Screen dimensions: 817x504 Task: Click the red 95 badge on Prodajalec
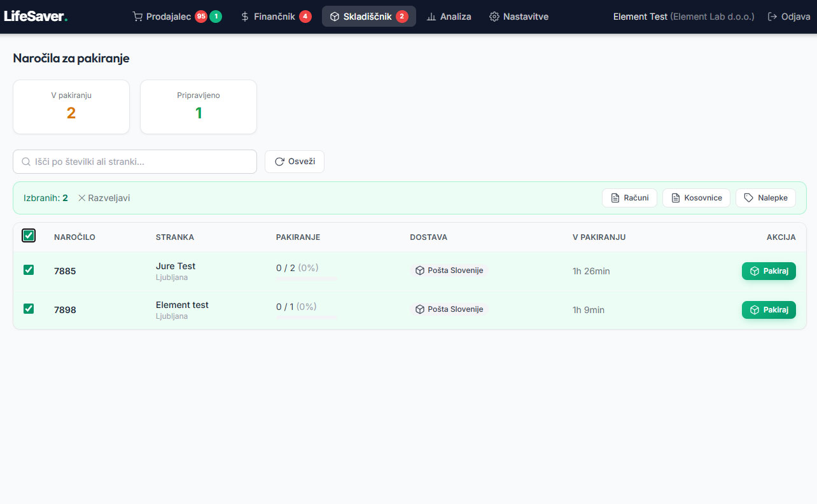coord(201,17)
